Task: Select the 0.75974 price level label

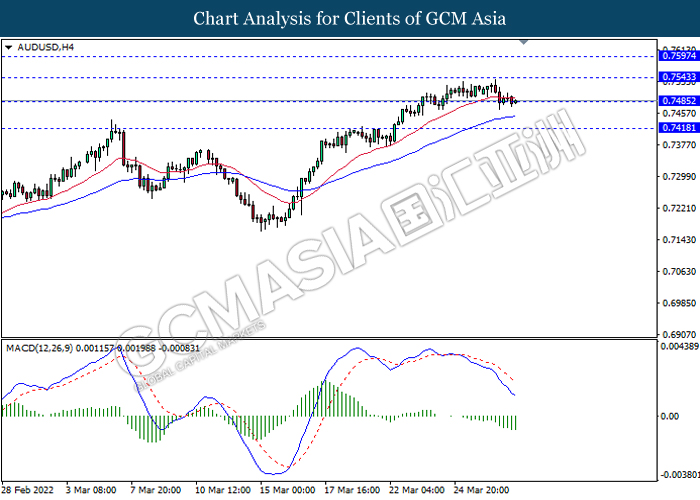Action: click(679, 56)
